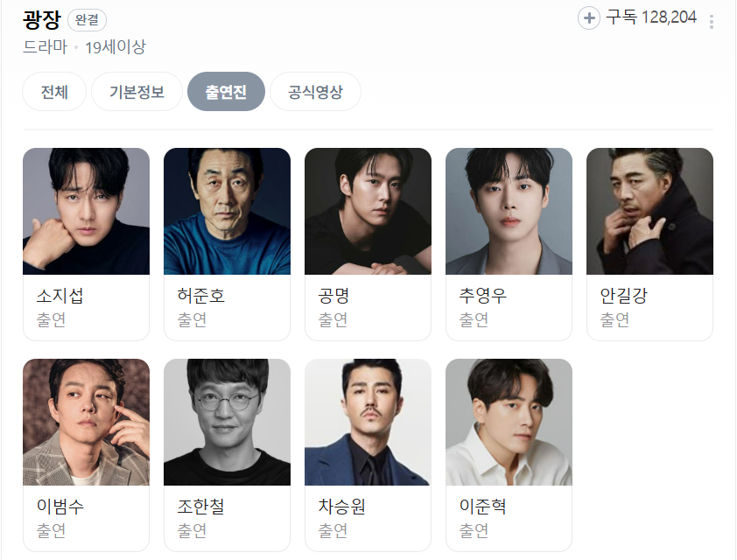Open the vertical three-dot more menu
Image resolution: width=737 pixels, height=560 pixels.
[x=712, y=22]
